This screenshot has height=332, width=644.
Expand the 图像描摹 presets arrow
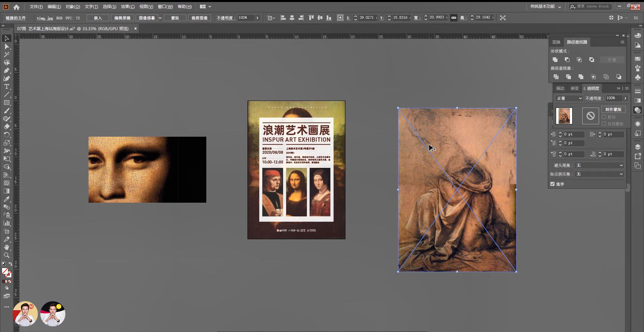(x=160, y=18)
